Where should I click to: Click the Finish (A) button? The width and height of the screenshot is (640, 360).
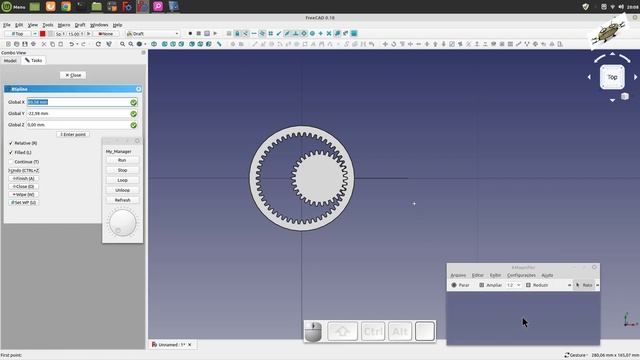click(24, 178)
